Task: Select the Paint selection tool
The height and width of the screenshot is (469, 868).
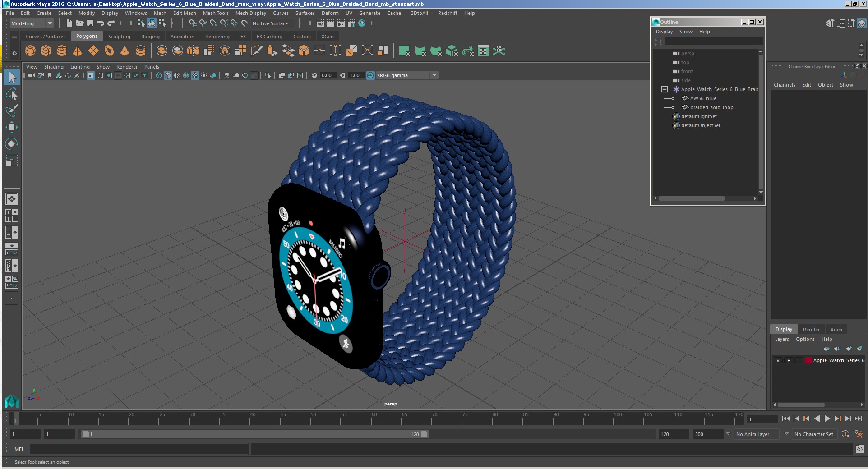Action: click(12, 110)
